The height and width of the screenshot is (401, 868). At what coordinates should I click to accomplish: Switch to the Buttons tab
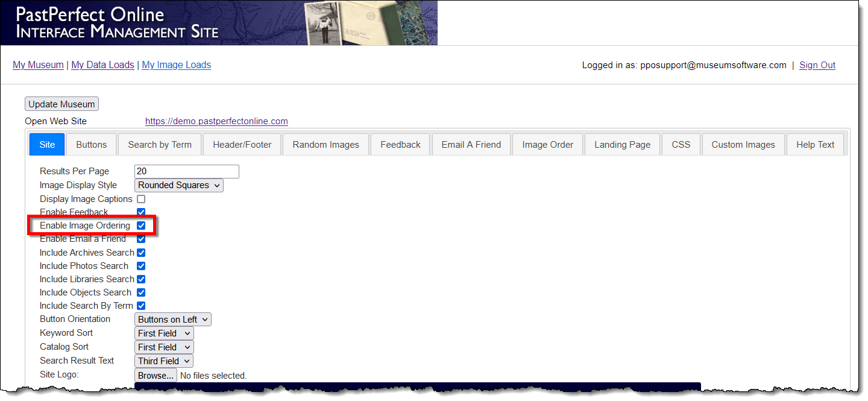click(x=92, y=145)
